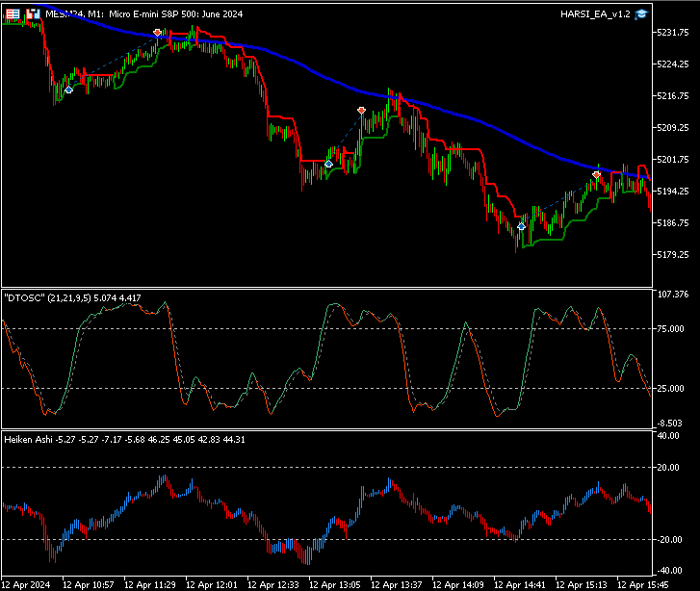Select the red sell arrow near 15:13

[596, 174]
